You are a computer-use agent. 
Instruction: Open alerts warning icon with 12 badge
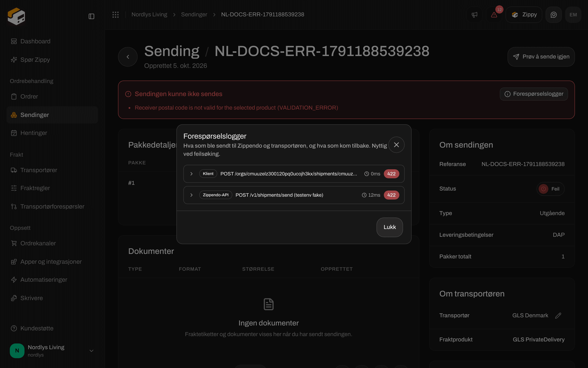click(494, 15)
